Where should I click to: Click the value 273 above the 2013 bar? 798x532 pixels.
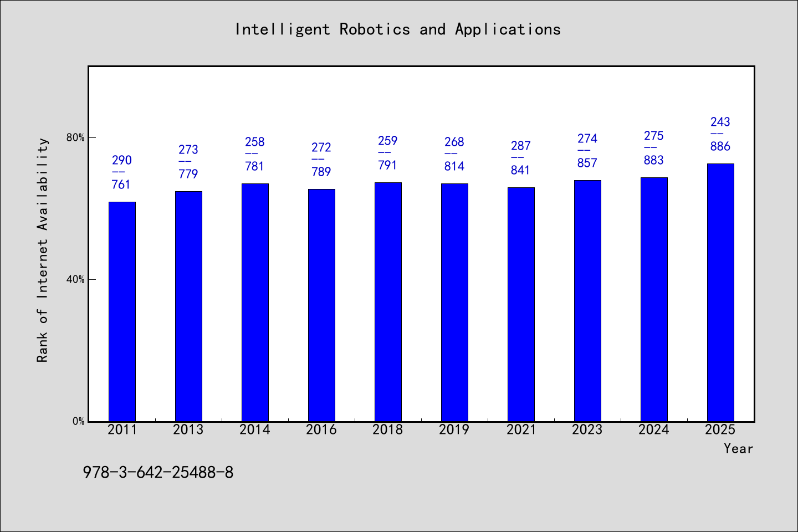188,150
